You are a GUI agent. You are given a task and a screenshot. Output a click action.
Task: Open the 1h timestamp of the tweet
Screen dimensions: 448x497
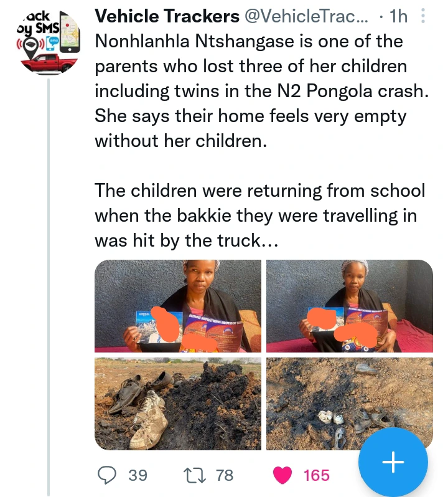click(397, 16)
